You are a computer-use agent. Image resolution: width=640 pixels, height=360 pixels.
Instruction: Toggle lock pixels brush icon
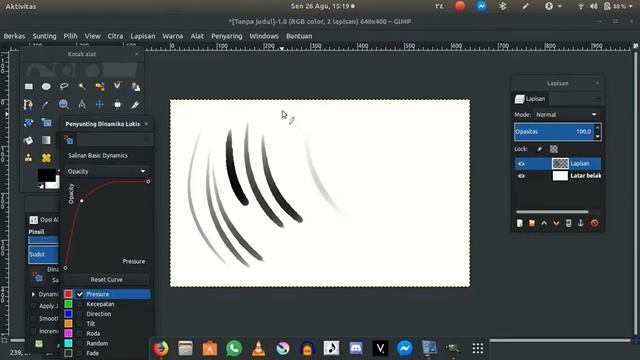pos(539,149)
